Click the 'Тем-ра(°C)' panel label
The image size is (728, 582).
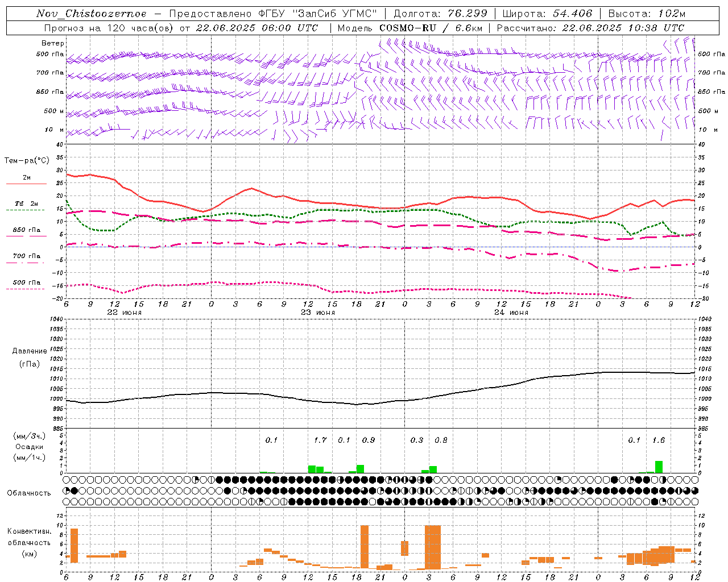(27, 161)
